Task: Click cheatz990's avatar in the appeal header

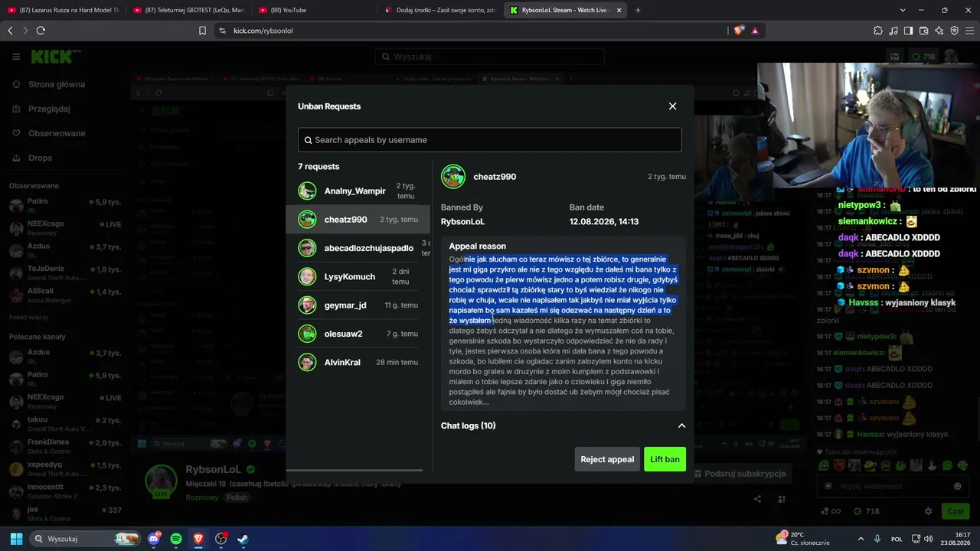Action: [453, 177]
